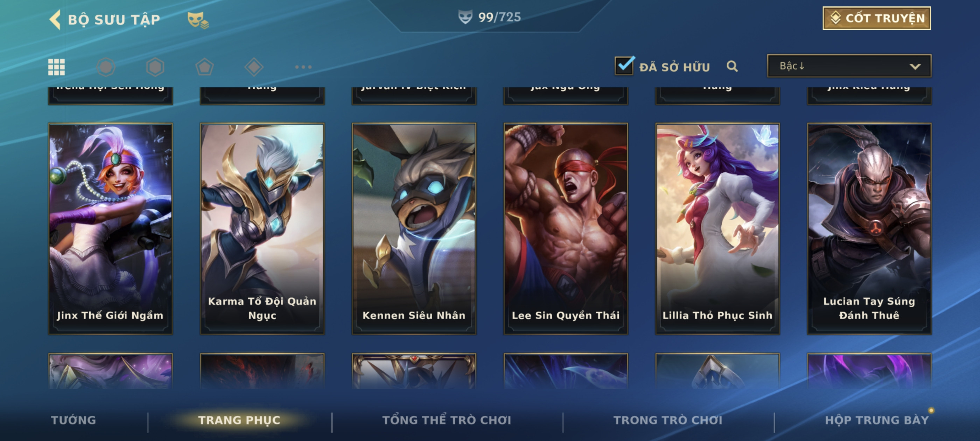980x441 pixels.
Task: Open the magnifying glass search icon
Action: (732, 66)
